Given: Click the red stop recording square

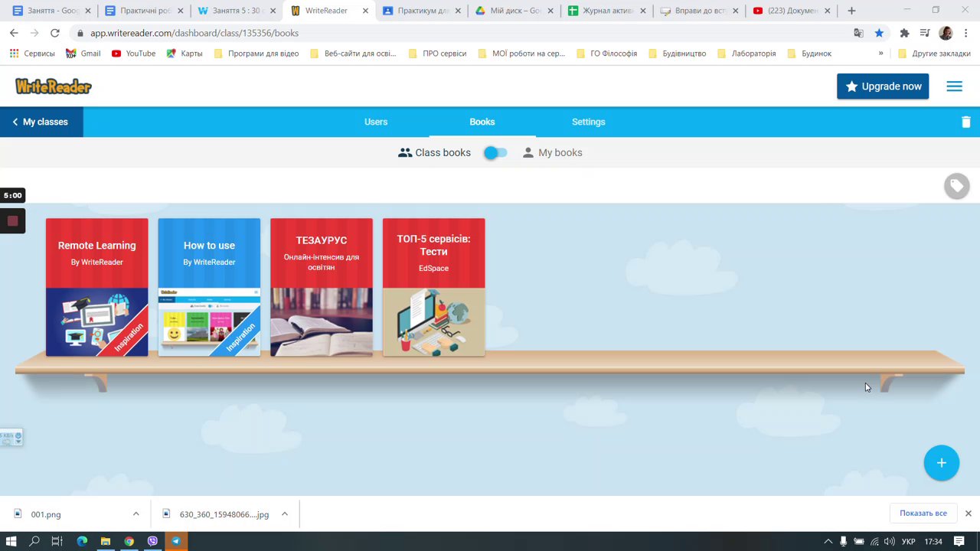Looking at the screenshot, I should 12,221.
